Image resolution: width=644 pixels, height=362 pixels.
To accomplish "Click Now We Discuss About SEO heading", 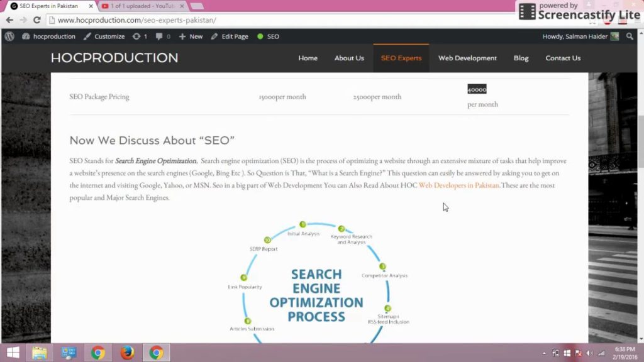I will point(152,140).
